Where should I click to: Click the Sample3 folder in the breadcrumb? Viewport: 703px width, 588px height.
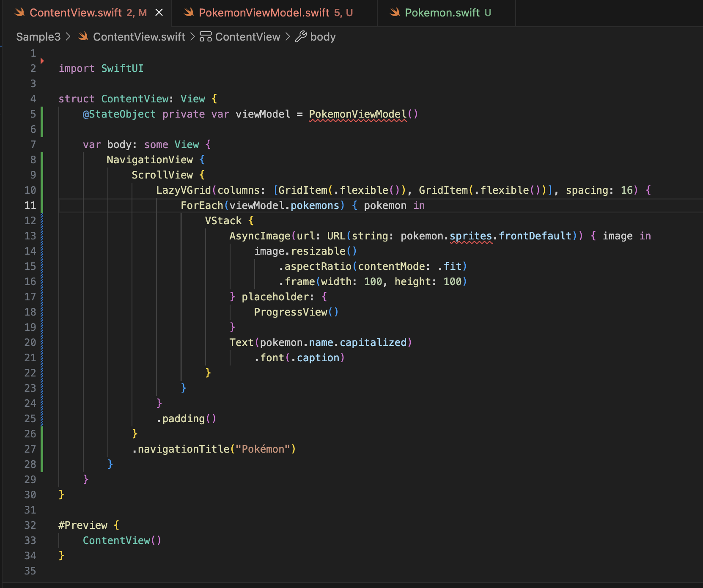[x=38, y=37]
